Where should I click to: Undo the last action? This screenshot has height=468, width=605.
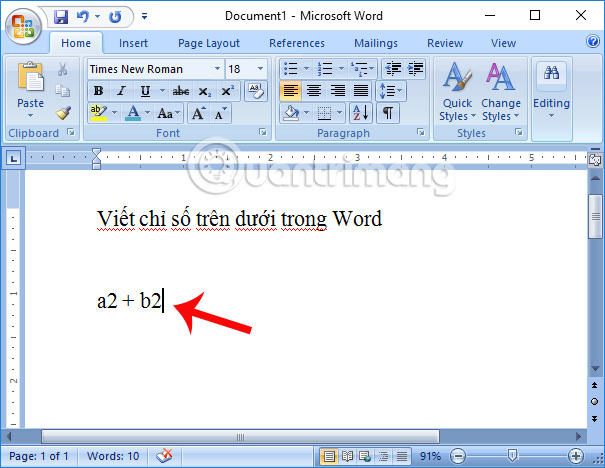[x=83, y=17]
